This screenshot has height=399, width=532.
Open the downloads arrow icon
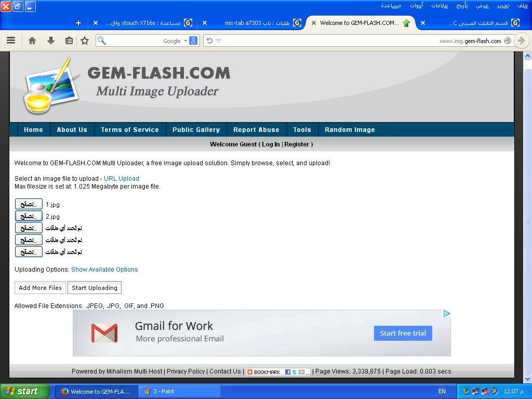[x=51, y=41]
